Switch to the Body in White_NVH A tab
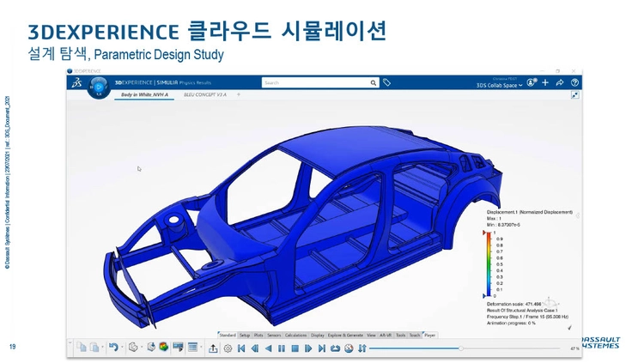The height and width of the screenshot is (363, 644). point(144,95)
